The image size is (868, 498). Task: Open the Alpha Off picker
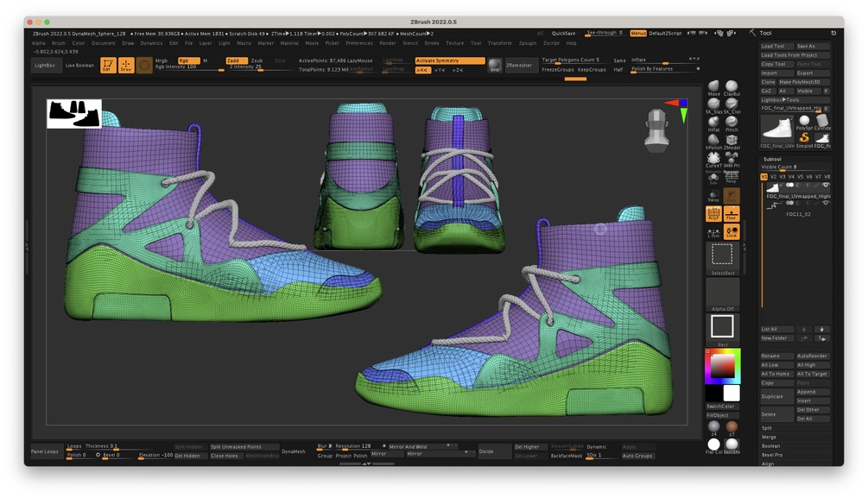pyautogui.click(x=722, y=294)
